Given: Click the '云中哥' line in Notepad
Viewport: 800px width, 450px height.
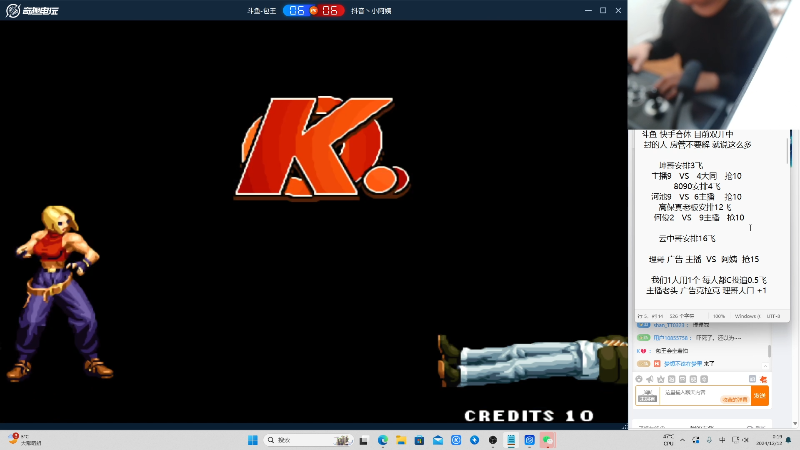Looking at the screenshot, I should 687,238.
